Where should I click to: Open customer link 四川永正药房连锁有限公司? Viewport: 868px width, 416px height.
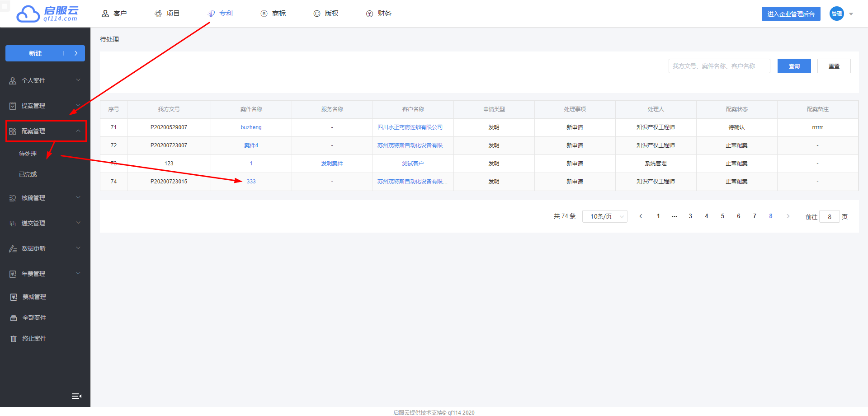pyautogui.click(x=412, y=127)
